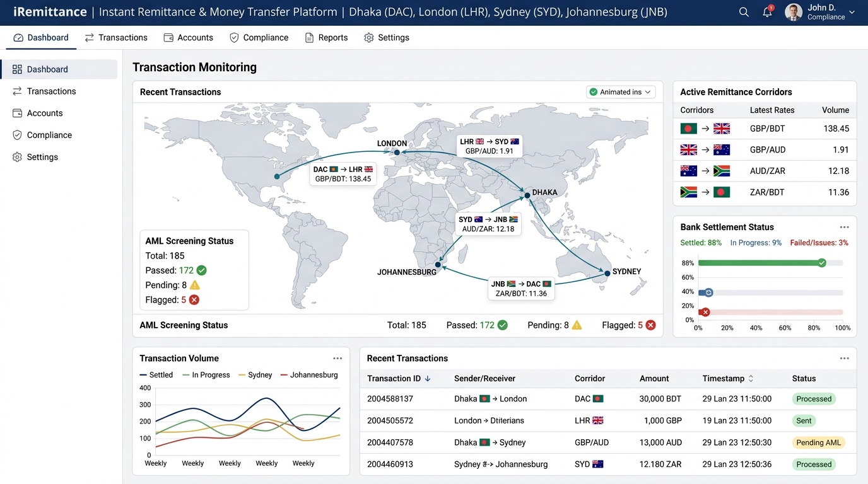Switch to the Dashboard top tab
The height and width of the screenshot is (484, 868).
(41, 38)
